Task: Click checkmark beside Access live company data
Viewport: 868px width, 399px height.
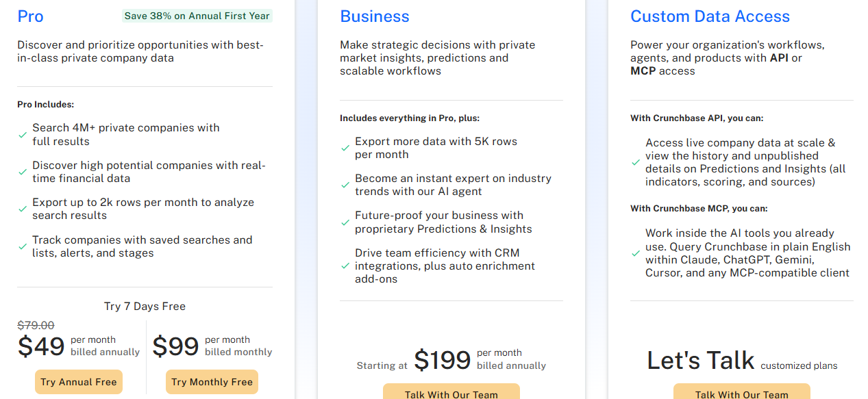Action: [x=636, y=163]
